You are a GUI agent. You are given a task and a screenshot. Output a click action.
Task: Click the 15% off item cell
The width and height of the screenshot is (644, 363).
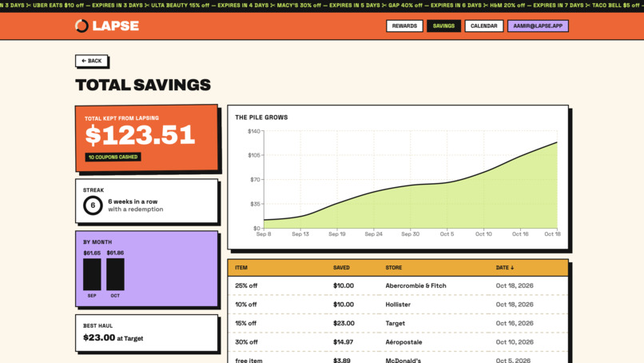click(245, 324)
